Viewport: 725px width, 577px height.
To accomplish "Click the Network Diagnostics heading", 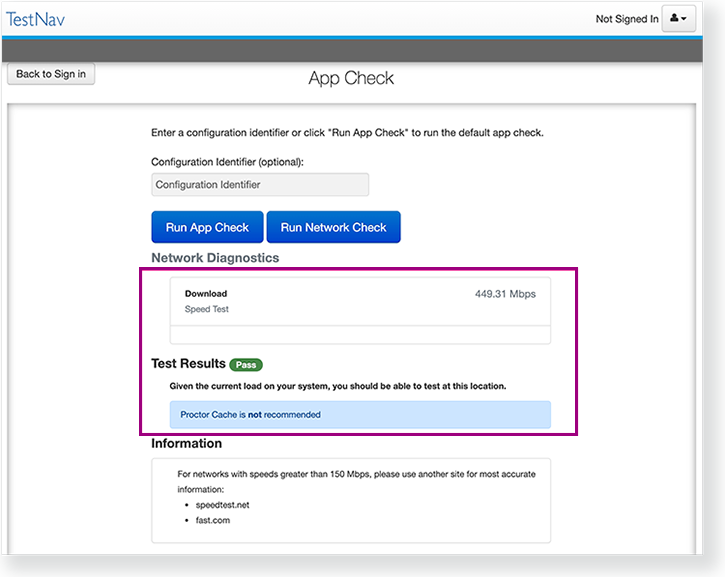I will click(215, 258).
